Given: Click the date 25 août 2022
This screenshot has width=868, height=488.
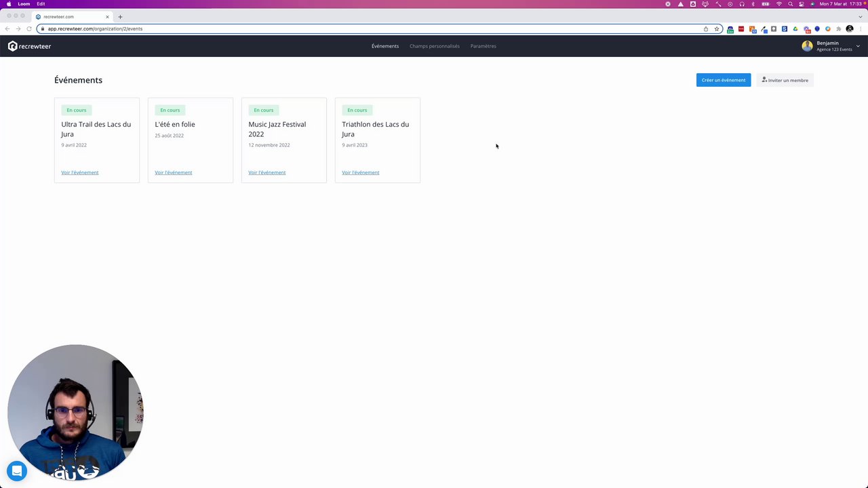Looking at the screenshot, I should coord(170,136).
